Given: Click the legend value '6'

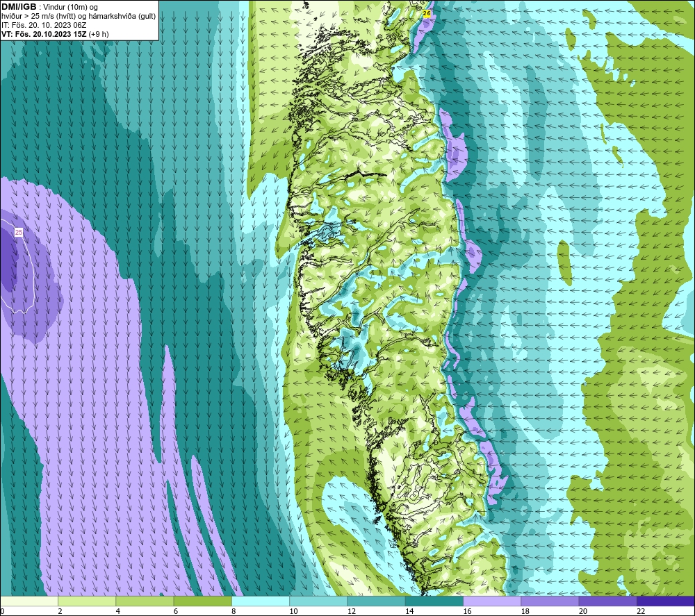Looking at the screenshot, I should 176,611.
